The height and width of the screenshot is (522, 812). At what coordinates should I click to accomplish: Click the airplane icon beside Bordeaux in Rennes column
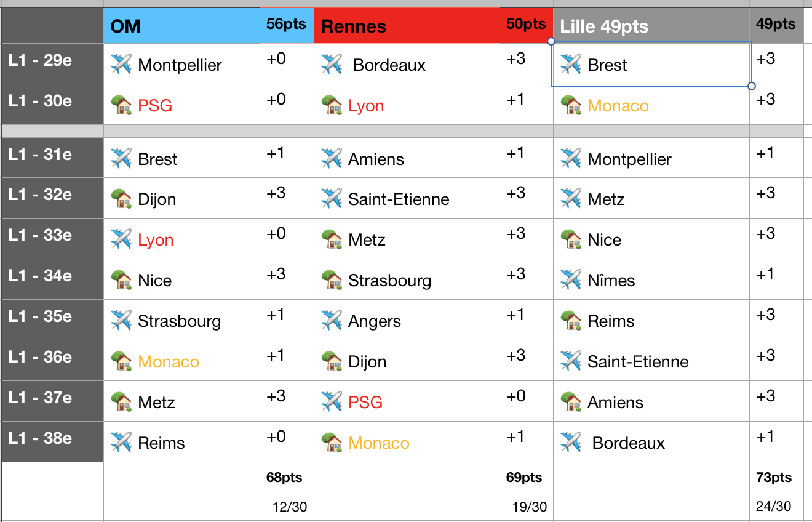[332, 64]
